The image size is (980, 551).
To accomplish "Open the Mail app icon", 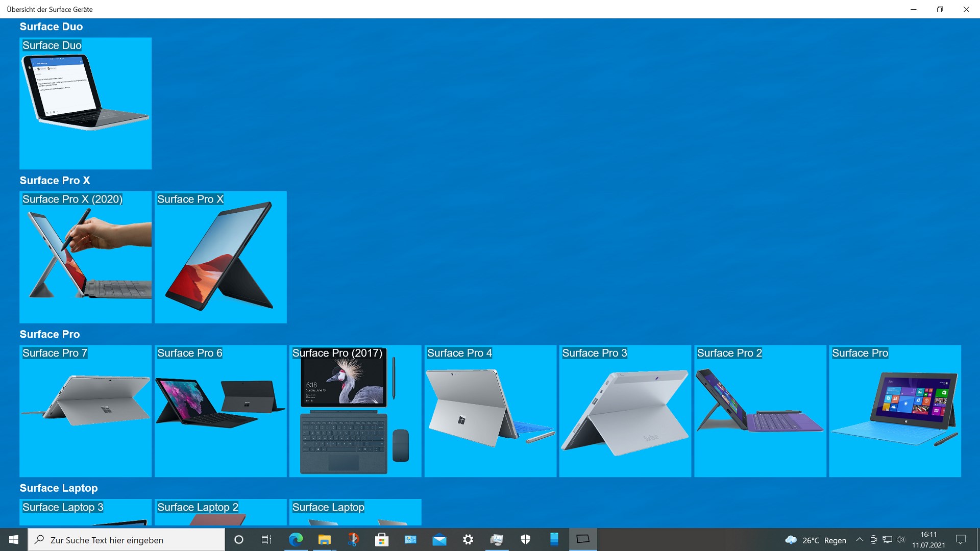I will (439, 540).
